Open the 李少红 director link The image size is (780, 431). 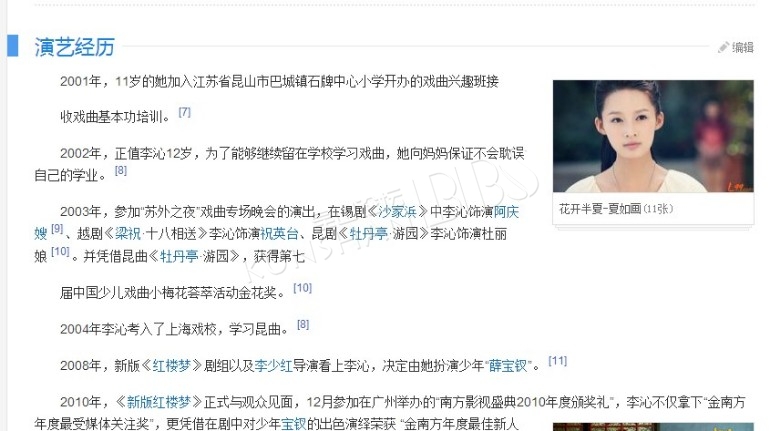[273, 366]
